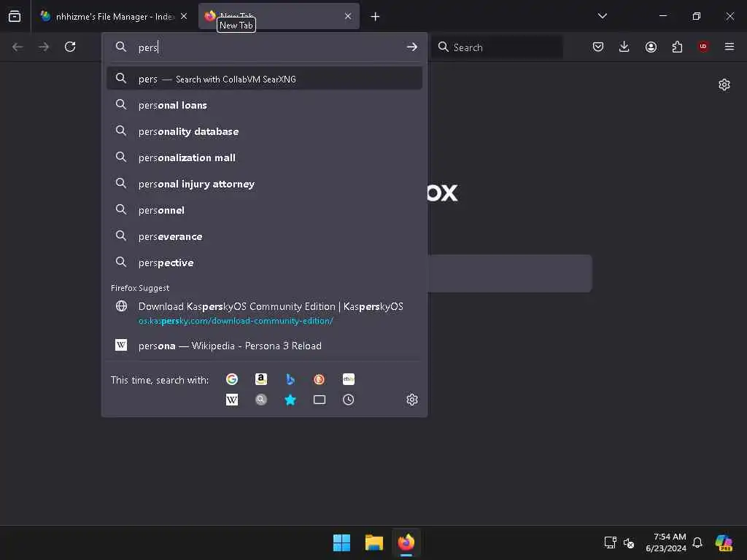
Task: Select the 'perspective' suggestion
Action: click(x=264, y=262)
